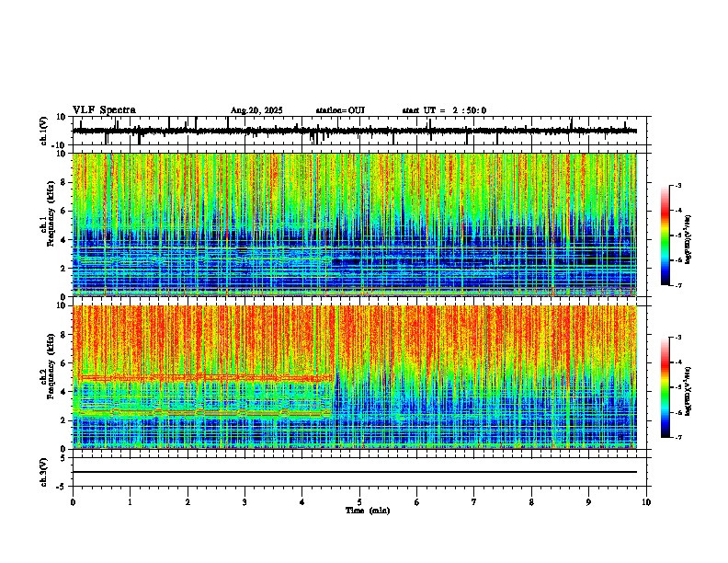This screenshot has height=563, width=728.
Task: Click the "-3" label on ch.2 color bar
Action: pyautogui.click(x=678, y=338)
